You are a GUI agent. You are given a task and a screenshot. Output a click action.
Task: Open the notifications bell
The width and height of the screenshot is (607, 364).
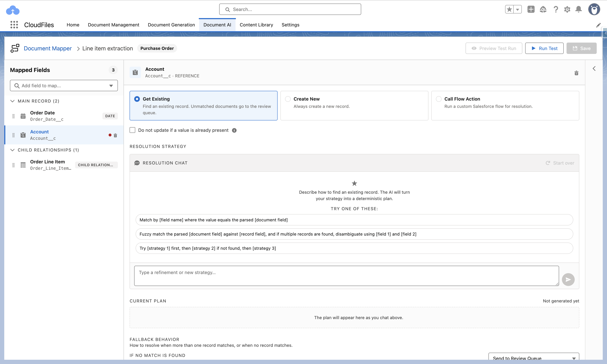pos(579,9)
